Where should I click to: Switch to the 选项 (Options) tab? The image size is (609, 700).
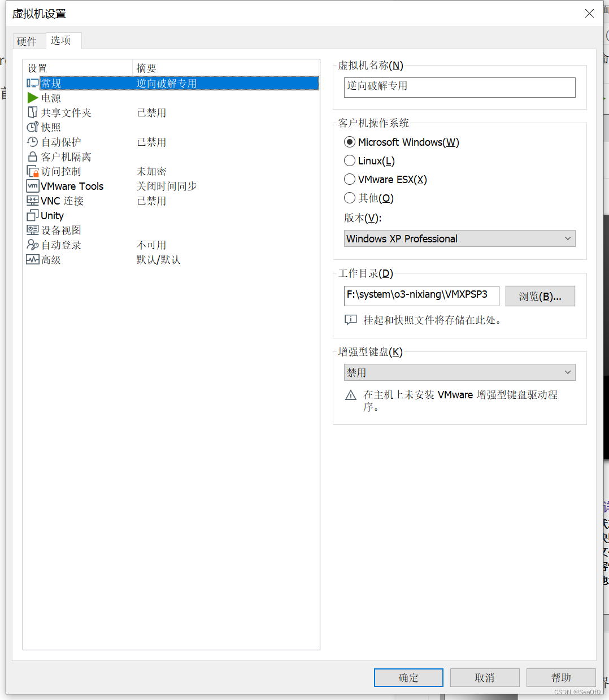point(62,41)
